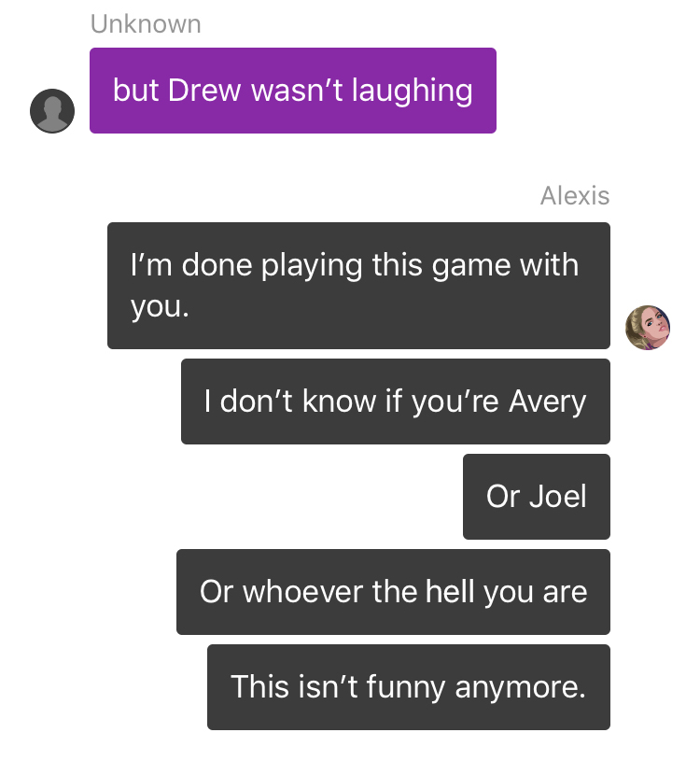
Task: Tap the "Or Joel" message bubble
Action: [x=537, y=497]
